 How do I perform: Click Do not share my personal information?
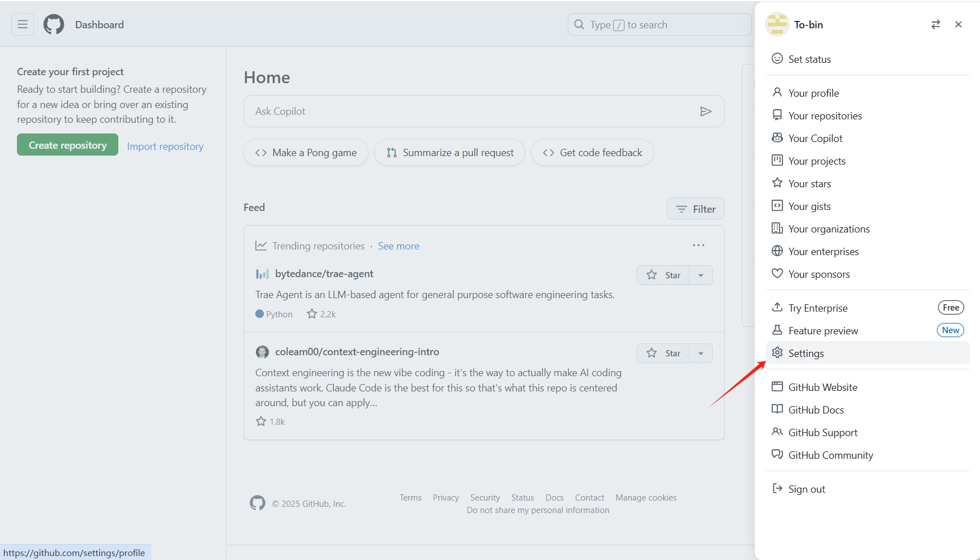pos(538,510)
